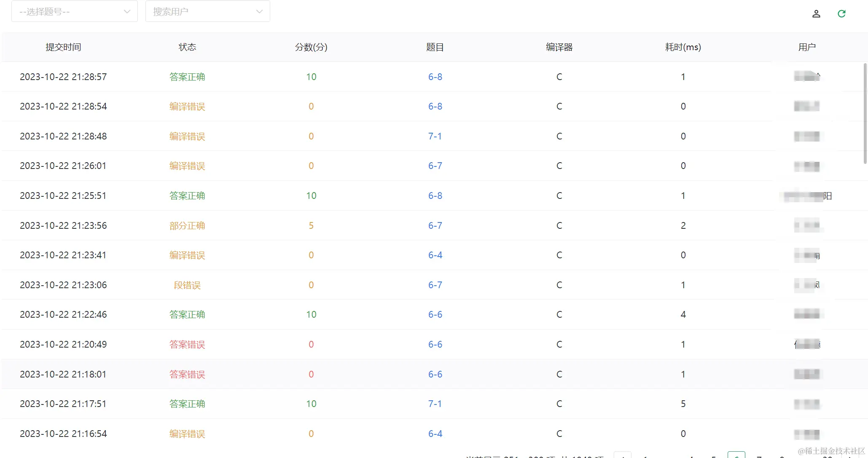Open problem 6-6 link from 21:22:46 submission

[435, 314]
